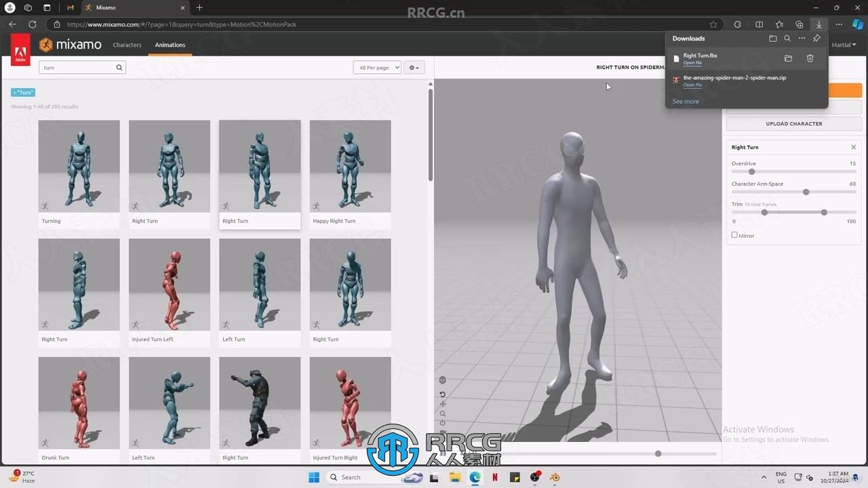Switch to the Characters tab
Screen dimensions: 868x488
coord(127,45)
